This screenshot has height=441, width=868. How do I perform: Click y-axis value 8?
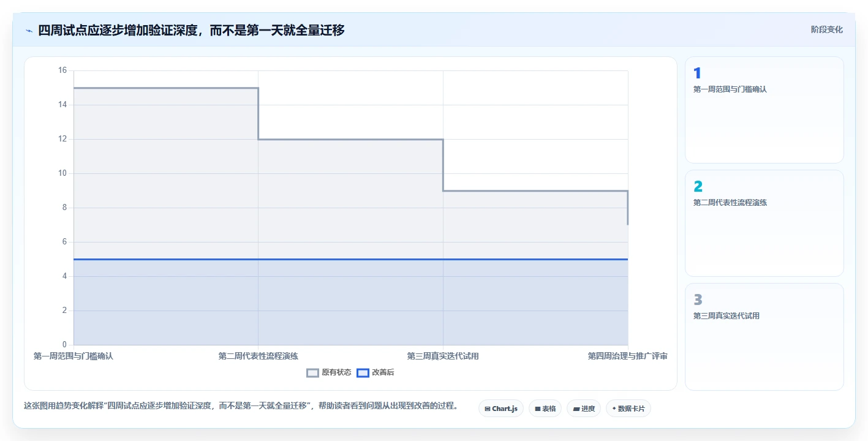point(64,208)
